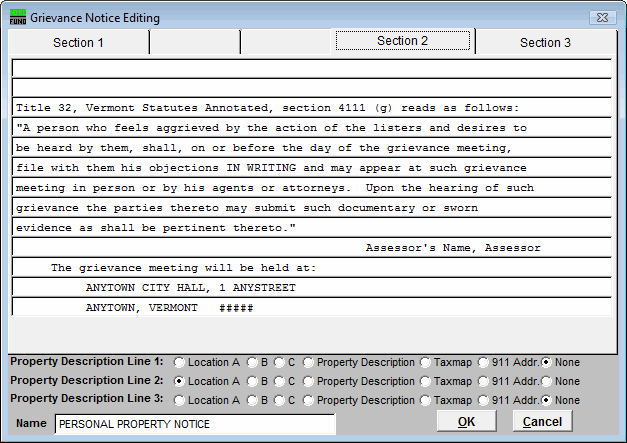The image size is (627, 443).
Task: Close the Grievance Notice Editing window
Action: pos(601,18)
